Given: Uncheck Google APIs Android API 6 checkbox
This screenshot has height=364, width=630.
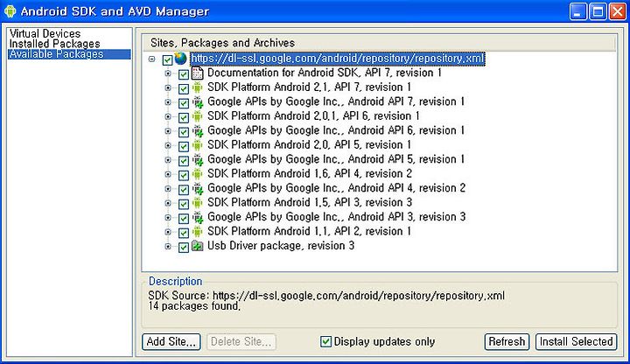Looking at the screenshot, I should click(x=184, y=132).
